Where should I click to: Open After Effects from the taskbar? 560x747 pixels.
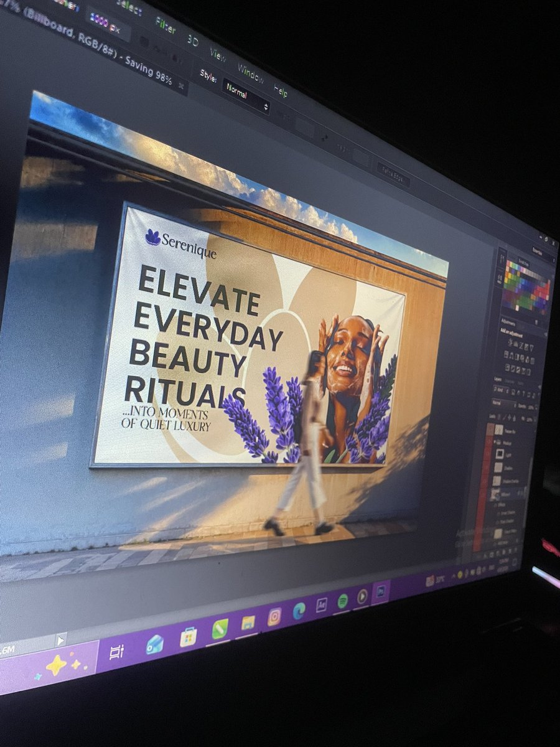322,605
